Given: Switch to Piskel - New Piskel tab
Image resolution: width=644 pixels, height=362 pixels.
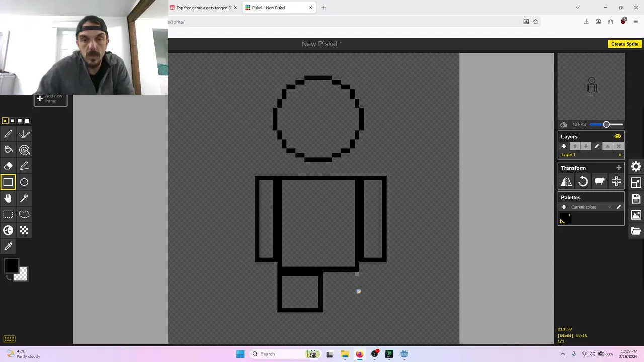Looking at the screenshot, I should tap(279, 8).
